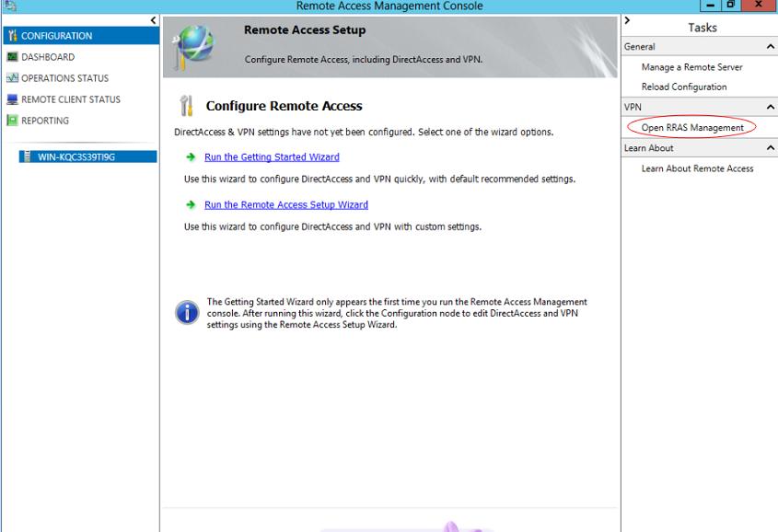Image resolution: width=778 pixels, height=532 pixels.
Task: Collapse the VPN tasks section
Action: [x=770, y=108]
